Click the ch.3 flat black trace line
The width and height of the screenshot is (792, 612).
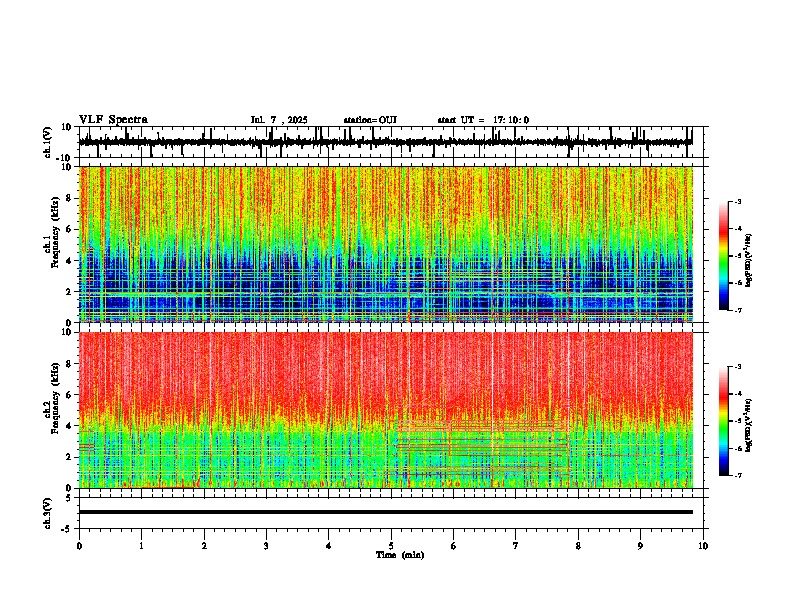pos(386,512)
